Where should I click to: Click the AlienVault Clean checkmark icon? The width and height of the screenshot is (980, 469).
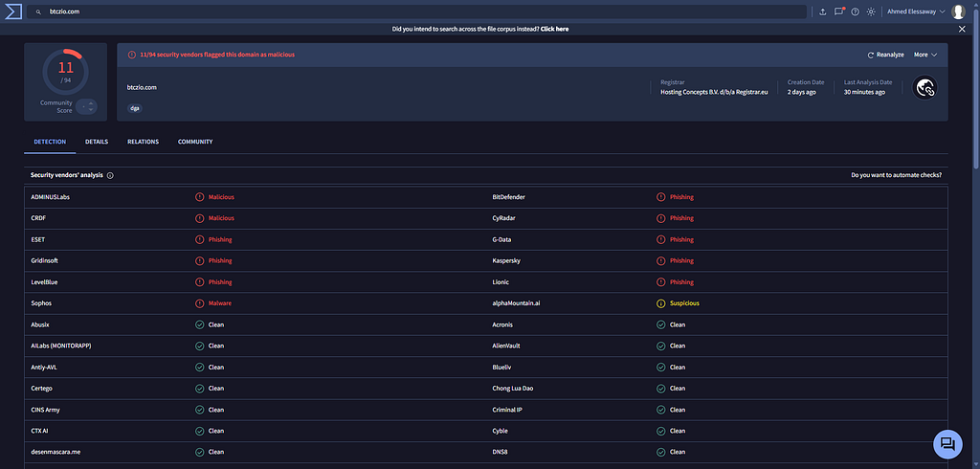tap(660, 346)
